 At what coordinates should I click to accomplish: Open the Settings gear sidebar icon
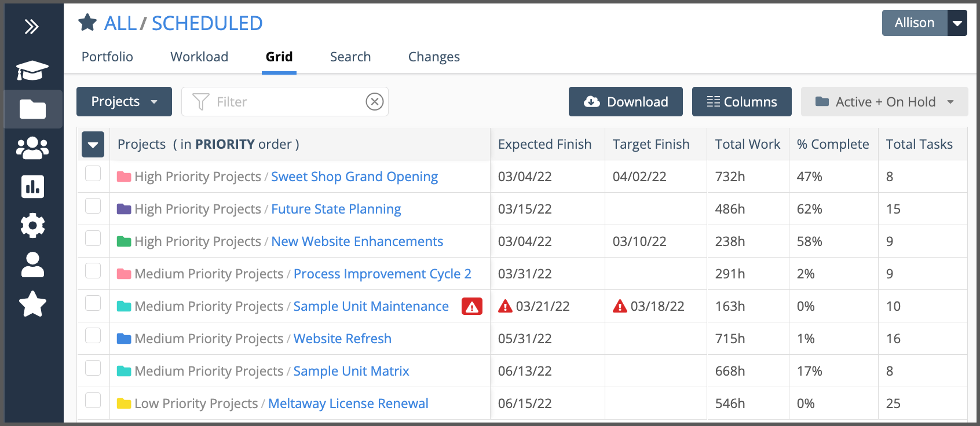[32, 225]
